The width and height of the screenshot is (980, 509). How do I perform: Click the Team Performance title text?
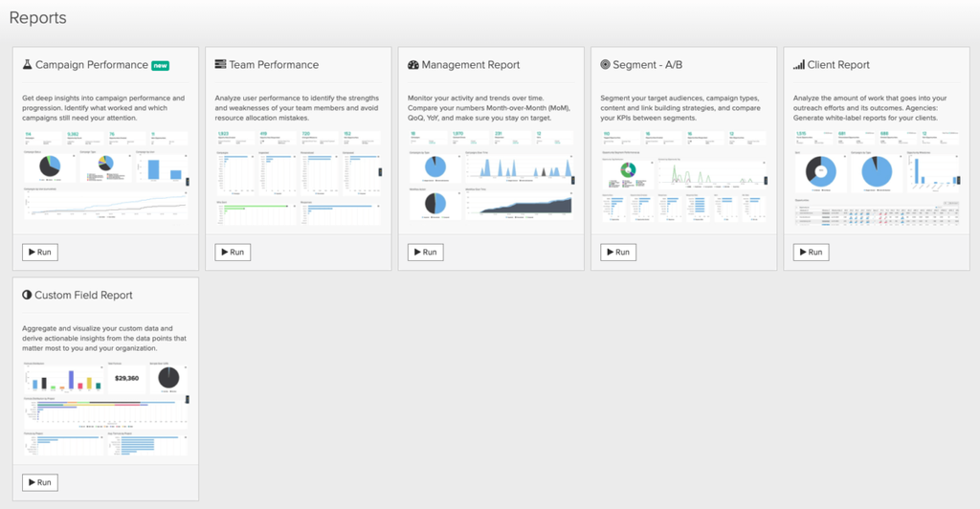coord(274,65)
